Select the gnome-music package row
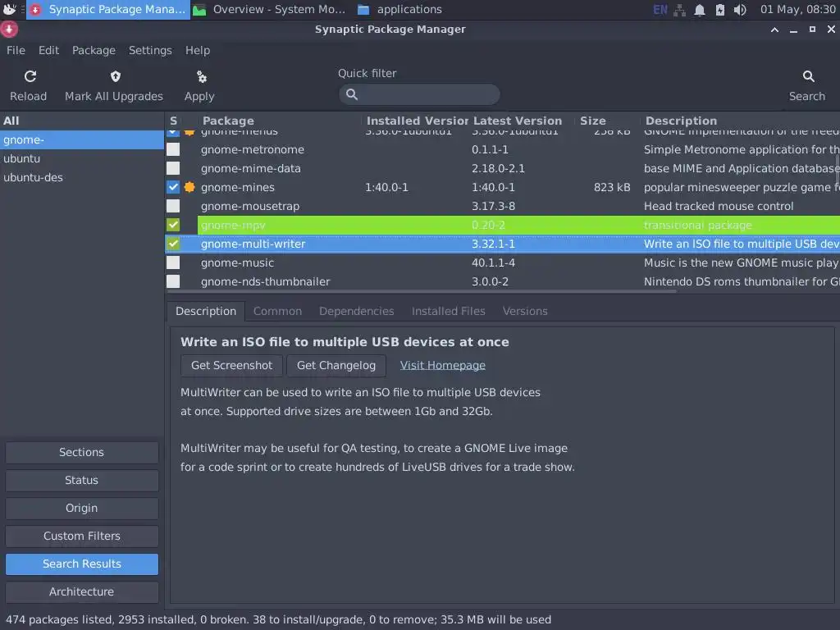Image resolution: width=840 pixels, height=630 pixels. (503, 262)
